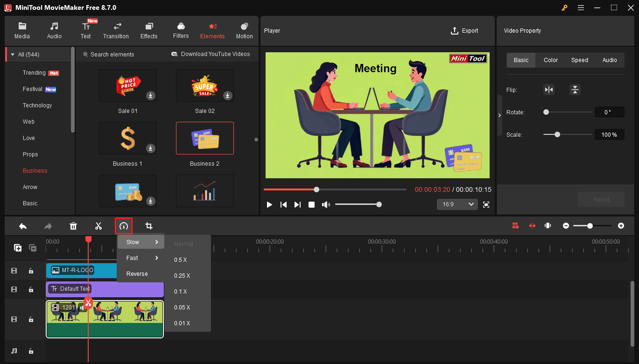Select the Props category
The image size is (639, 364).
tap(30, 154)
